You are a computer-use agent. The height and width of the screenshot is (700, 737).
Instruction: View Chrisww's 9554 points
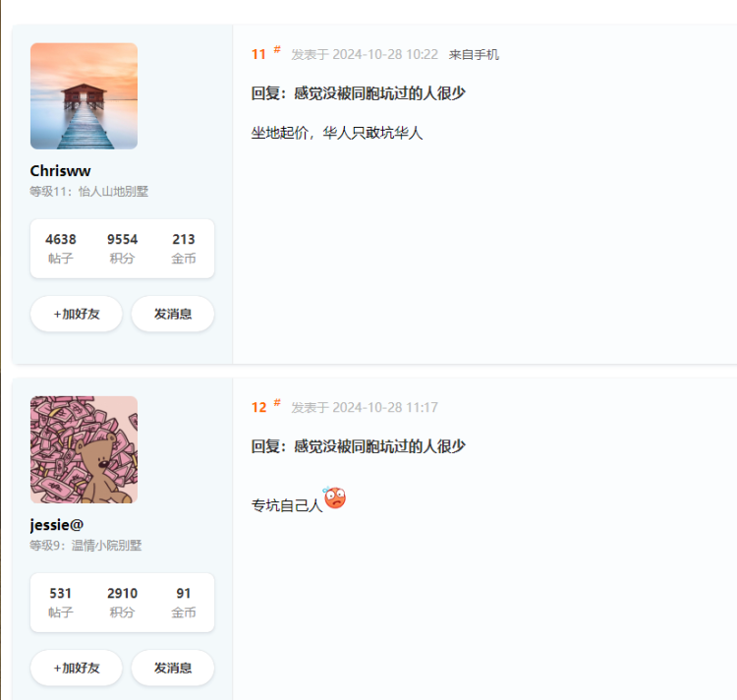pyautogui.click(x=122, y=248)
